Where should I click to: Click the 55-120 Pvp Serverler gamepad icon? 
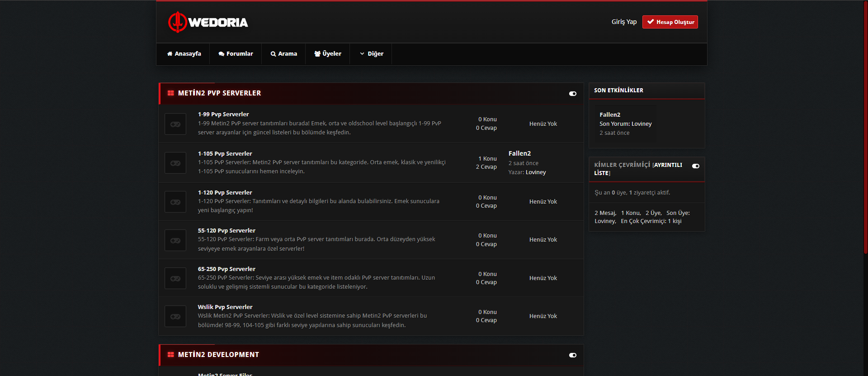175,240
